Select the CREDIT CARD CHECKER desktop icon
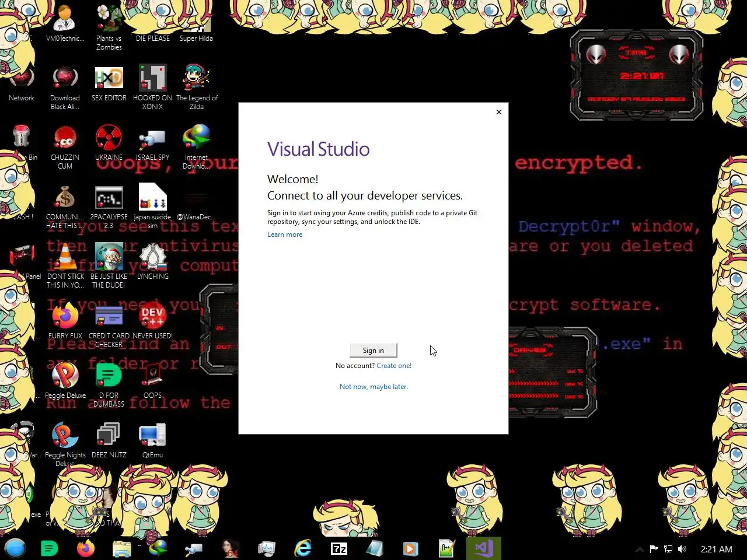Image resolution: width=747 pixels, height=560 pixels. pyautogui.click(x=109, y=326)
